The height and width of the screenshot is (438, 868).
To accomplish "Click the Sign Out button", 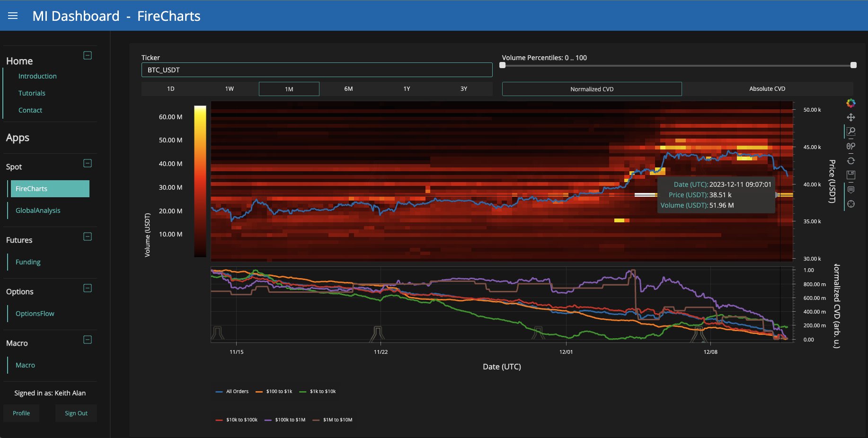I will tap(76, 413).
